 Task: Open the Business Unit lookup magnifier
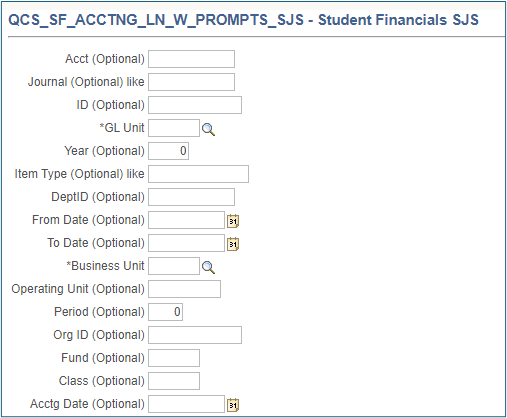click(208, 267)
